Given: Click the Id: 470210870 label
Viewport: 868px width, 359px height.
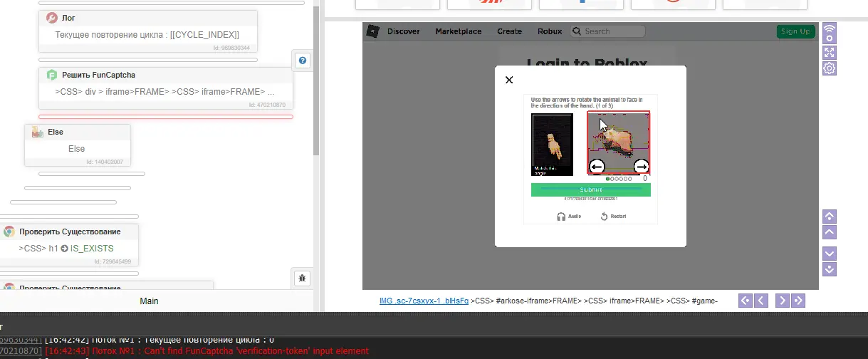Looking at the screenshot, I should (x=267, y=105).
